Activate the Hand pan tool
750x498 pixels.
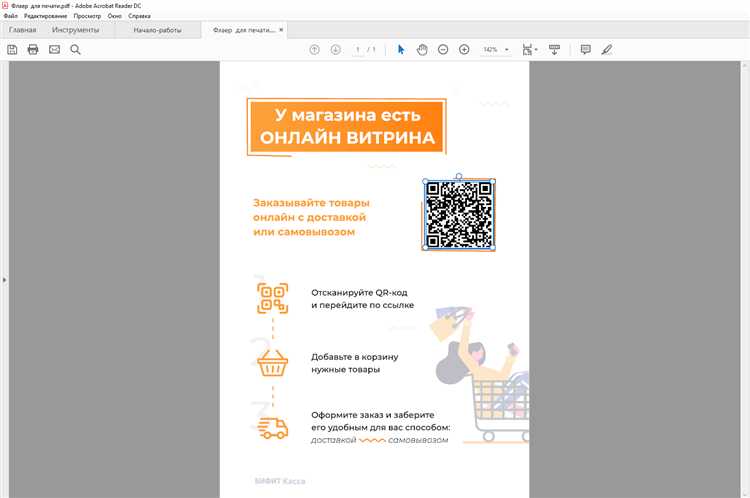click(422, 49)
